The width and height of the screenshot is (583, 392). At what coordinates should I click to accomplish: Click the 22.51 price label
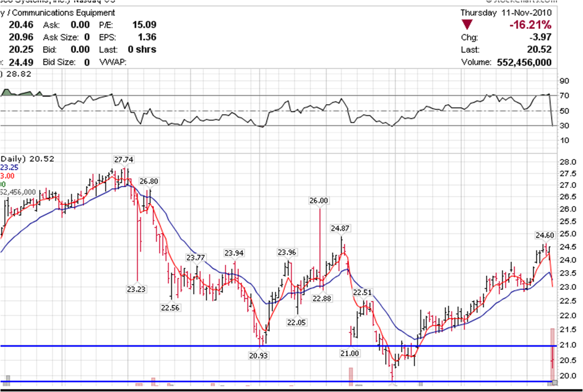click(x=362, y=292)
